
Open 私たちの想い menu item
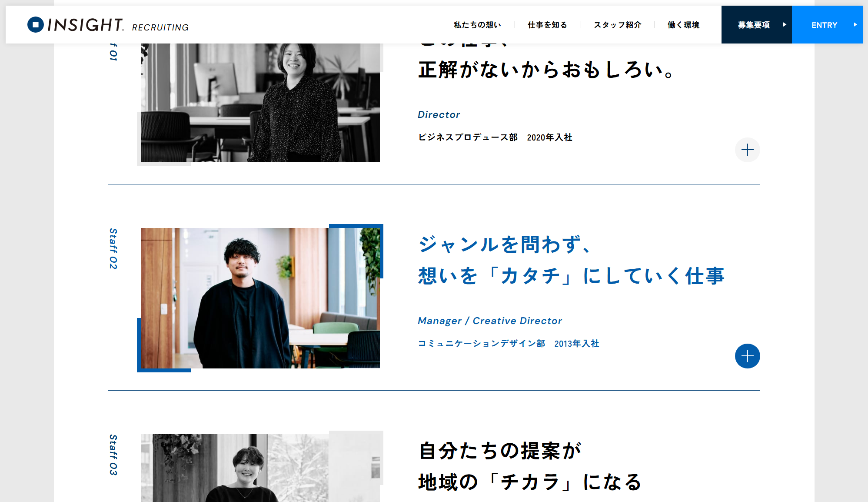point(477,25)
